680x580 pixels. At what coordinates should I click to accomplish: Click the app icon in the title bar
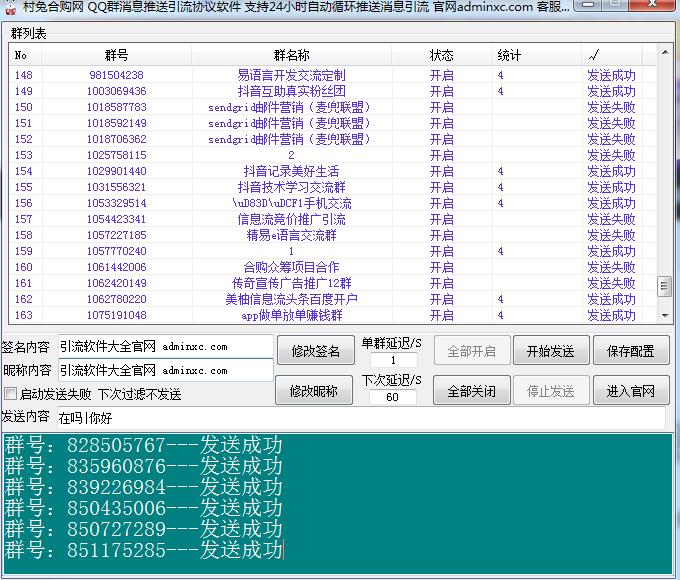tap(10, 7)
